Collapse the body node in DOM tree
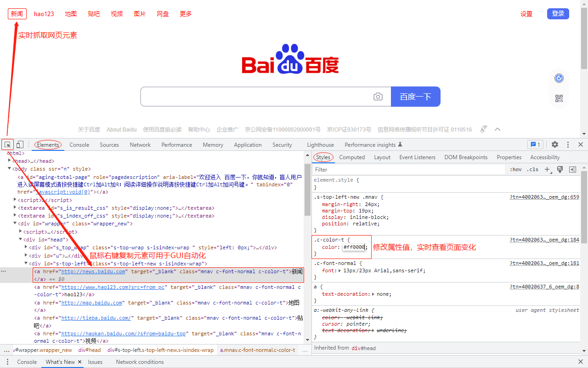This screenshot has width=588, height=368. point(10,169)
